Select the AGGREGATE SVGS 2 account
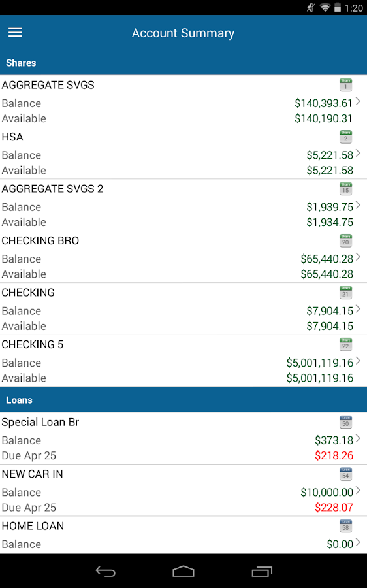 [183, 205]
